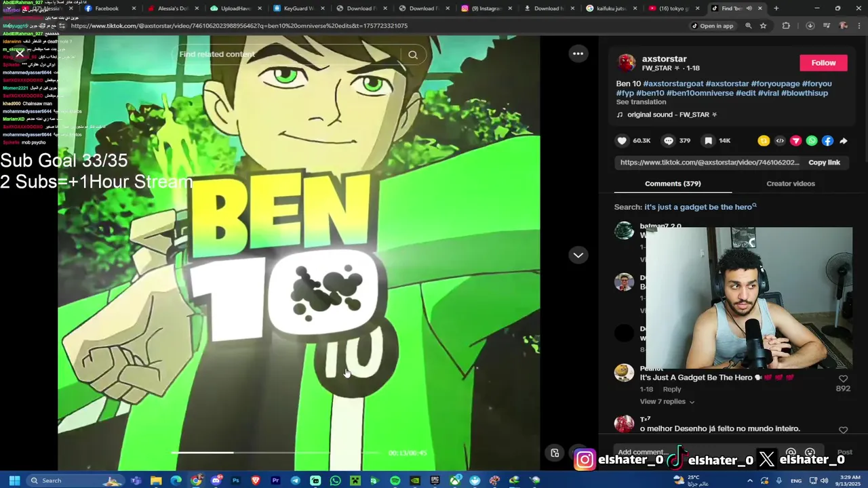Image resolution: width=868 pixels, height=488 pixels.
Task: Open Epic Games launcher from taskbar
Action: (x=435, y=481)
